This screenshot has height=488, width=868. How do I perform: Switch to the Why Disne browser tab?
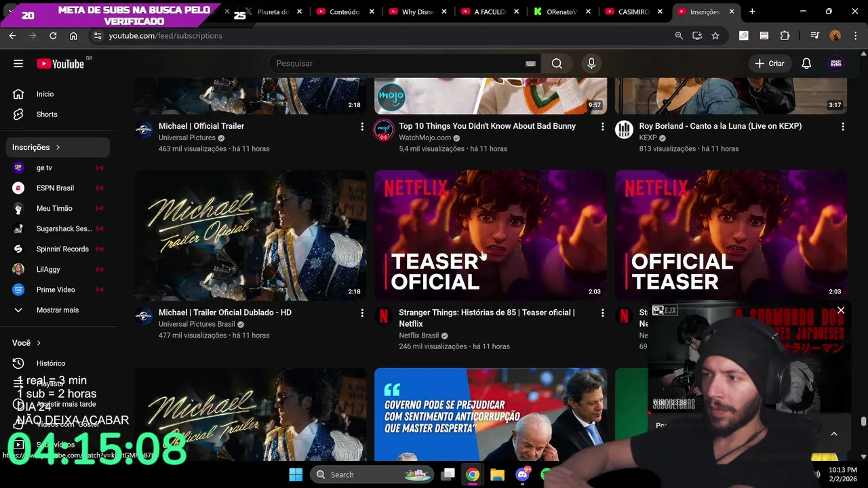pyautogui.click(x=417, y=12)
